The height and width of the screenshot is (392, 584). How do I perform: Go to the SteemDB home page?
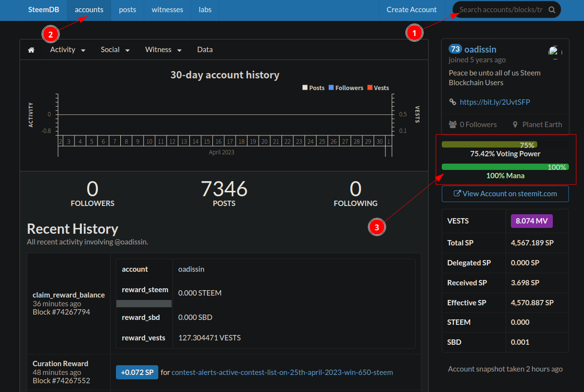click(x=43, y=10)
